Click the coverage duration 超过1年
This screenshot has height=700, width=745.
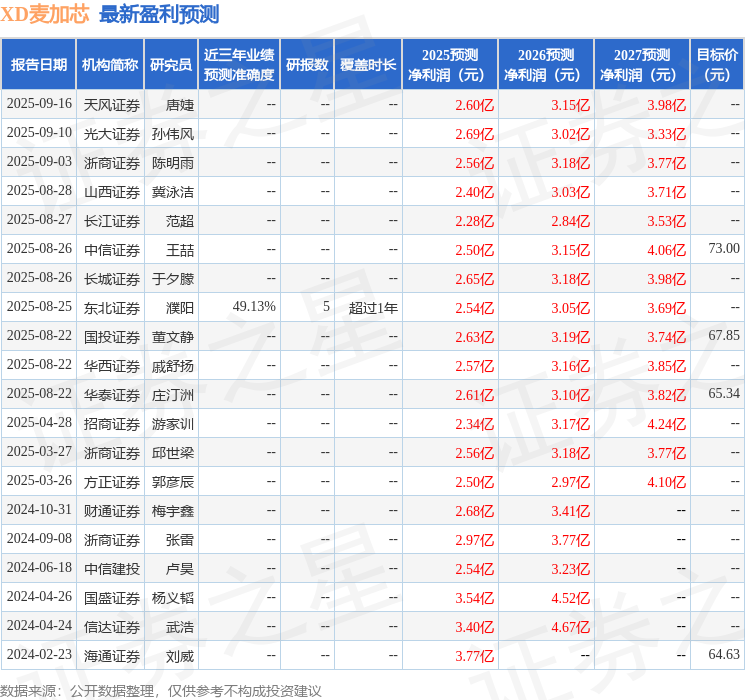pos(373,308)
